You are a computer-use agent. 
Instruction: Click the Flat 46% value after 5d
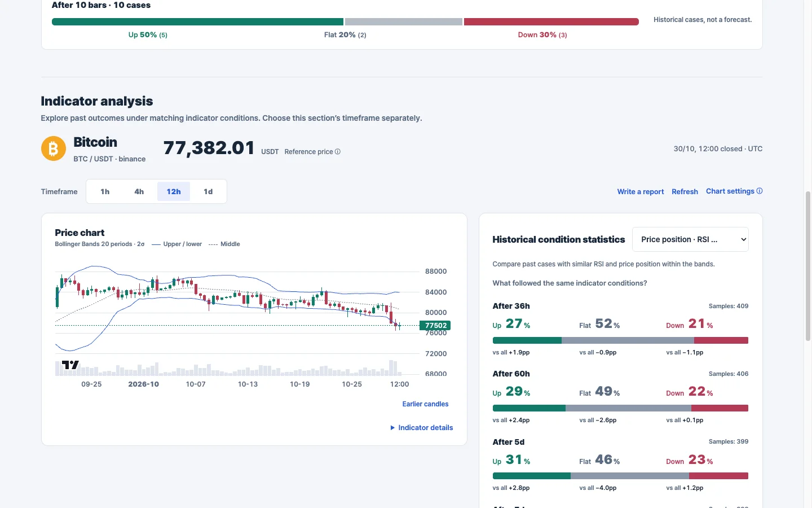[x=599, y=460]
